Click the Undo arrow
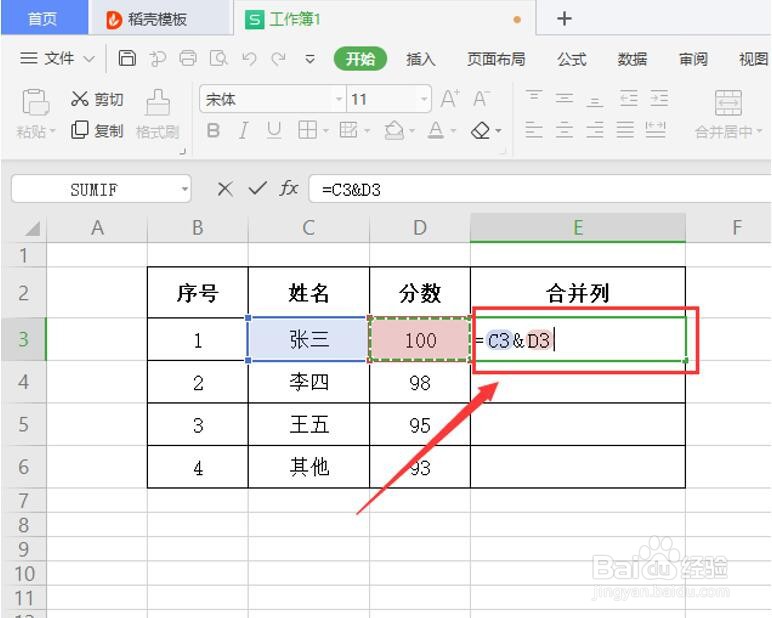The width and height of the screenshot is (772, 618). pos(249,59)
